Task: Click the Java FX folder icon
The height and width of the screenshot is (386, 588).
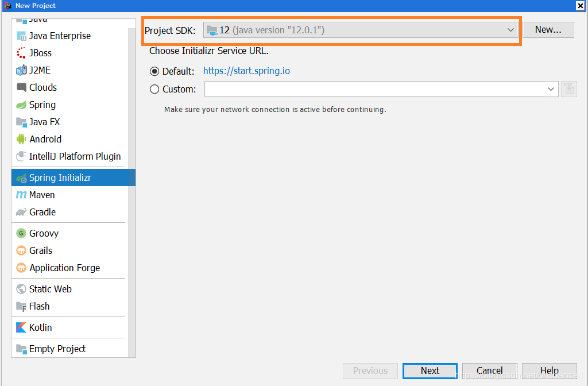Action: (21, 122)
